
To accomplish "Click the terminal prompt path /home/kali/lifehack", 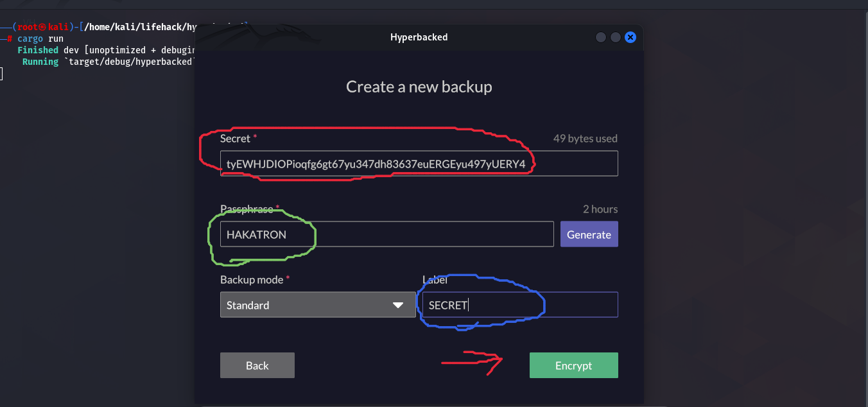I will tap(134, 27).
